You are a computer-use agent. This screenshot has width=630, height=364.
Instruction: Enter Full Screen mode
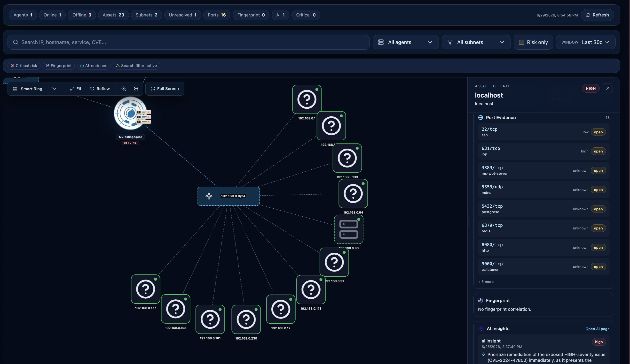pos(165,89)
